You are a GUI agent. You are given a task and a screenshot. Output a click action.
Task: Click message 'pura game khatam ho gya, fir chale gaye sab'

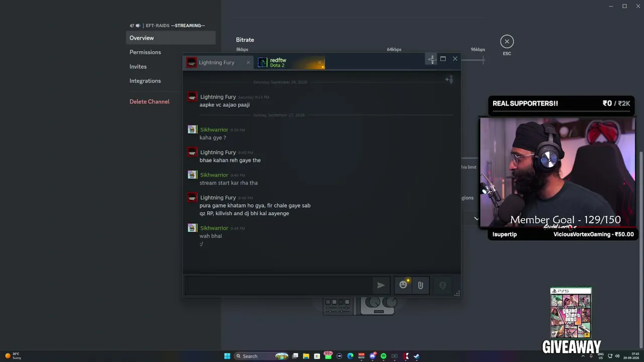255,206
